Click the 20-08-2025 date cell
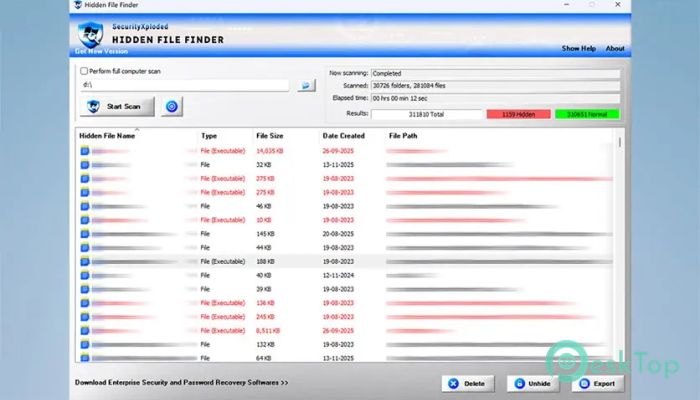The width and height of the screenshot is (700, 400). tap(338, 234)
